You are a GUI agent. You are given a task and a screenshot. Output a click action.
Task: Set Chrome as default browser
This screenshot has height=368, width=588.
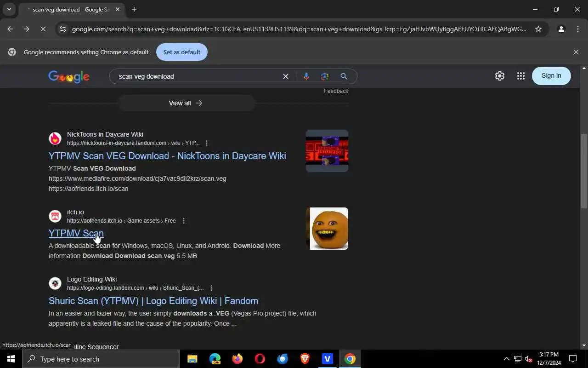click(181, 52)
